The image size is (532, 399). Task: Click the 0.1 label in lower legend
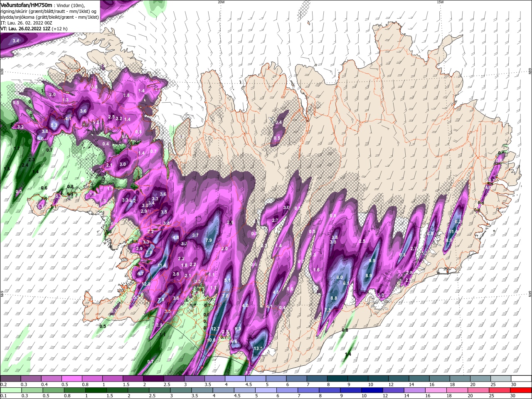pos(3,396)
